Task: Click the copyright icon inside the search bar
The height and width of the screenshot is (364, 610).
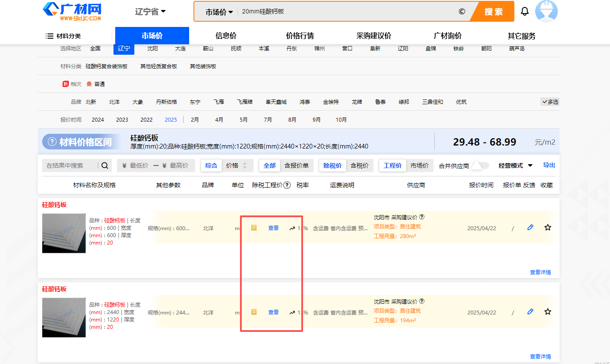Action: (461, 11)
